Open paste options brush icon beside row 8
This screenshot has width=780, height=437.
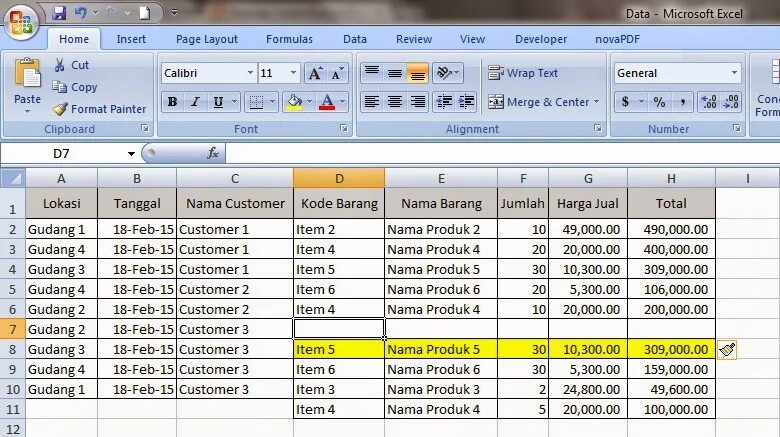coord(727,350)
